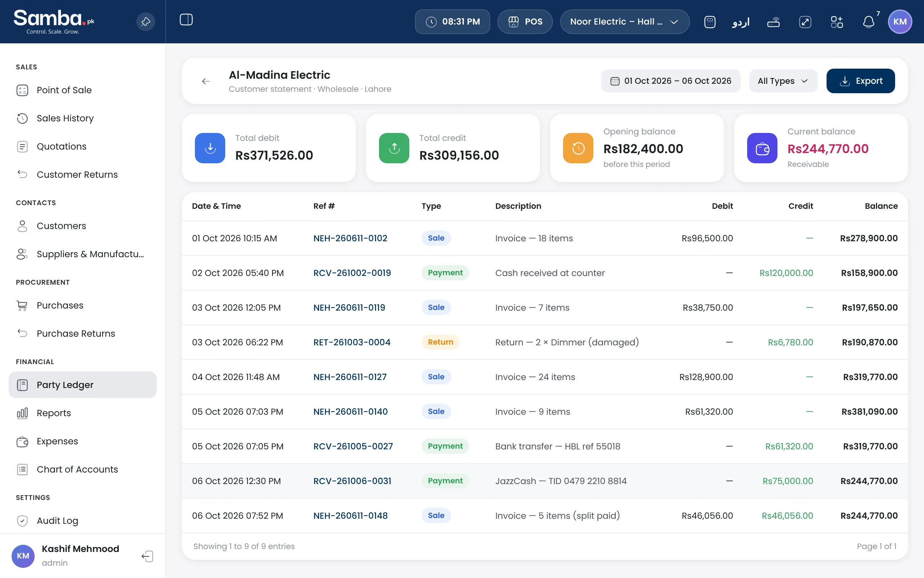Open Sales History menu item

pos(82,118)
